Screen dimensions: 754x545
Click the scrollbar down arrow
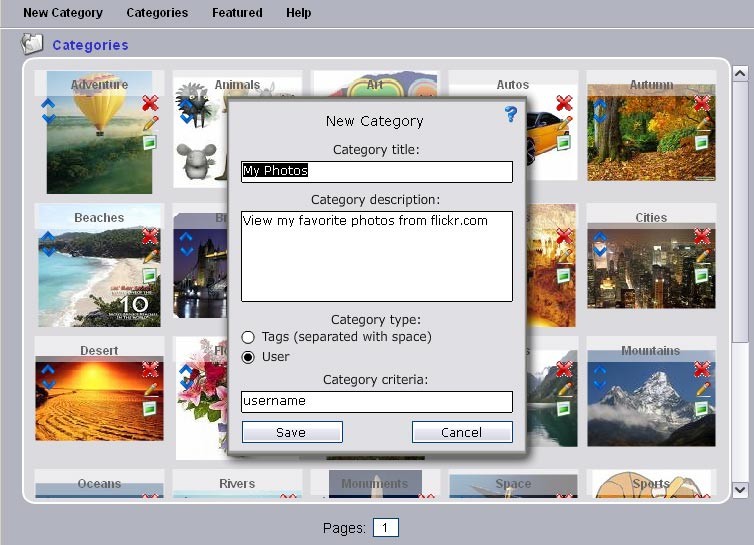click(x=740, y=490)
